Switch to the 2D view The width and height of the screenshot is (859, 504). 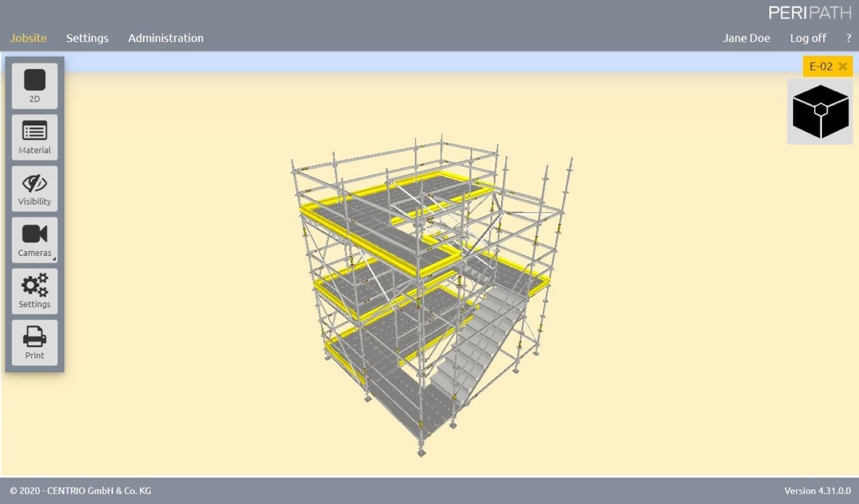coord(34,86)
